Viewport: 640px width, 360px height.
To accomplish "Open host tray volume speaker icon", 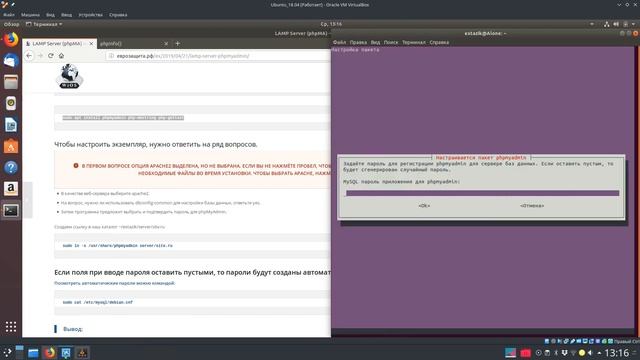I will click(590, 353).
